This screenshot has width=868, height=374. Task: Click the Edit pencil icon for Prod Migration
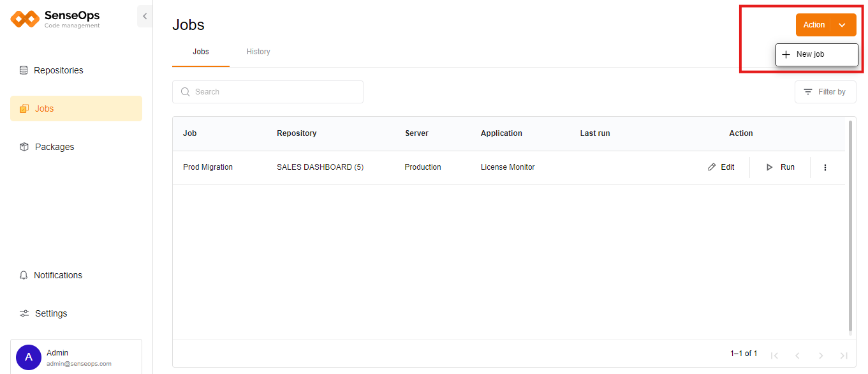coord(711,167)
